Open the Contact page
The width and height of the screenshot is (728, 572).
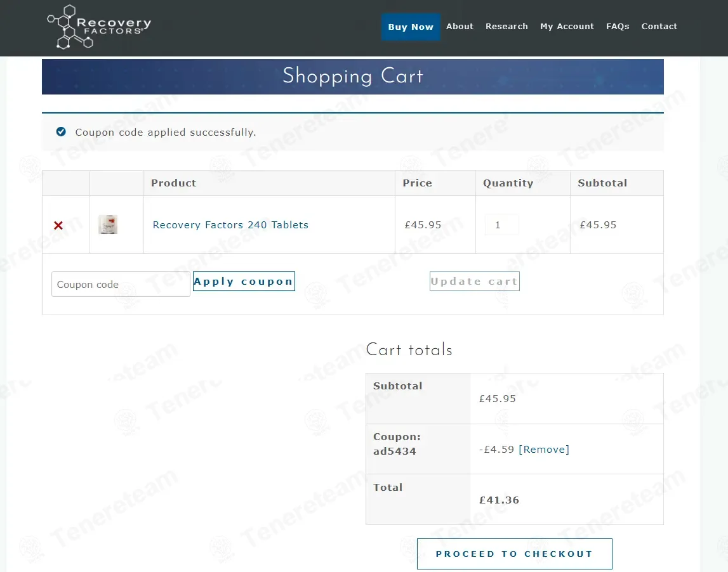tap(659, 27)
